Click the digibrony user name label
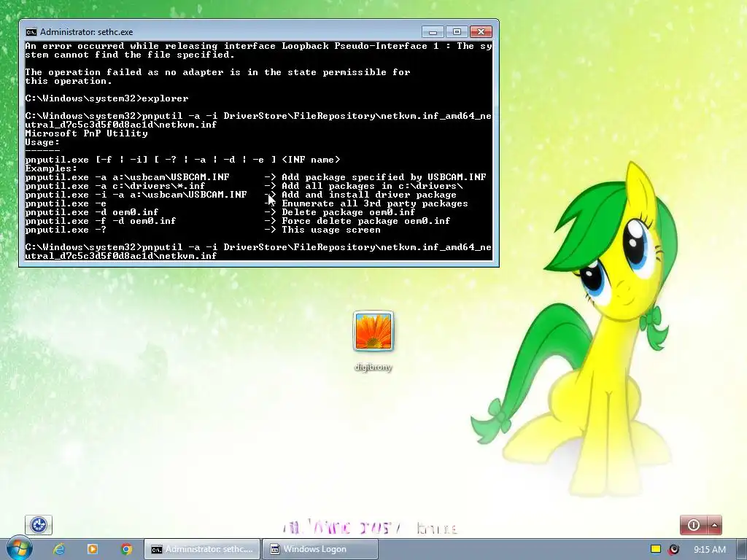Image resolution: width=747 pixels, height=560 pixels. pos(373,367)
